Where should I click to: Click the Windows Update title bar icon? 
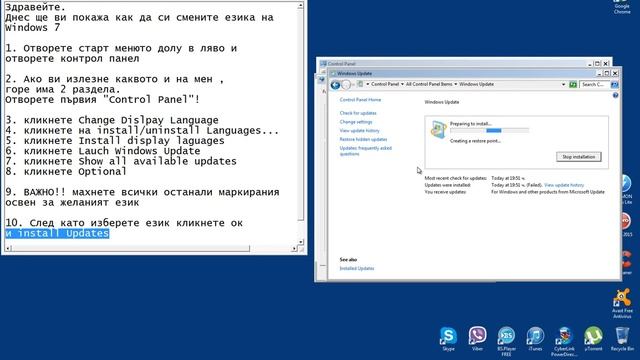tap(333, 73)
